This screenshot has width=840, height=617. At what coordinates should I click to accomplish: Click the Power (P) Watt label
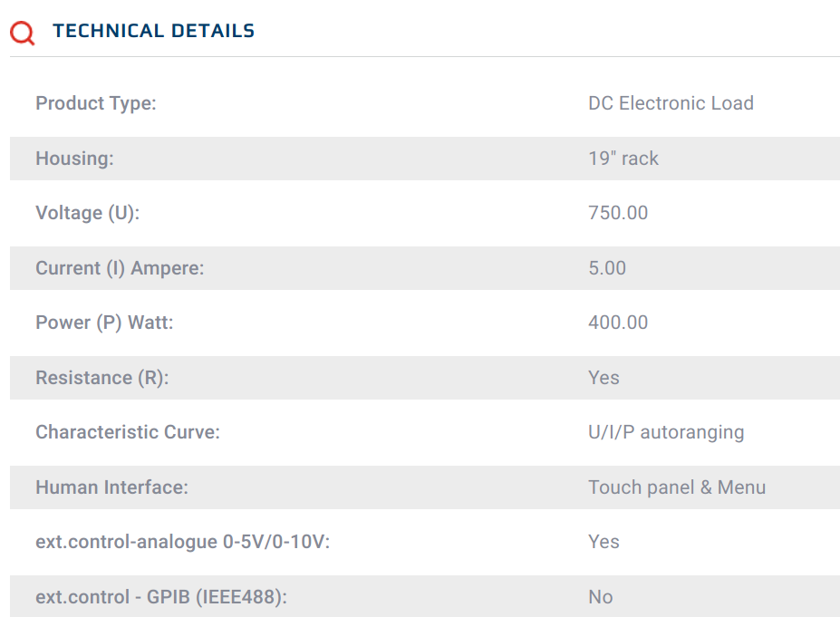point(104,323)
